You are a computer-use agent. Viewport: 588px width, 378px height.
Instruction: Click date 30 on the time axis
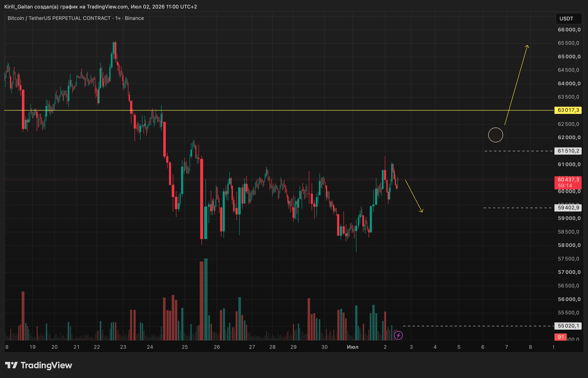pos(324,347)
